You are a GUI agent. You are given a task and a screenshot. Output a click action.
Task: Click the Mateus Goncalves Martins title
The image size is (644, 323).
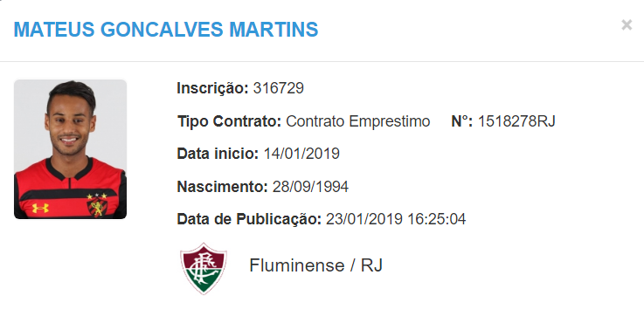(166, 30)
